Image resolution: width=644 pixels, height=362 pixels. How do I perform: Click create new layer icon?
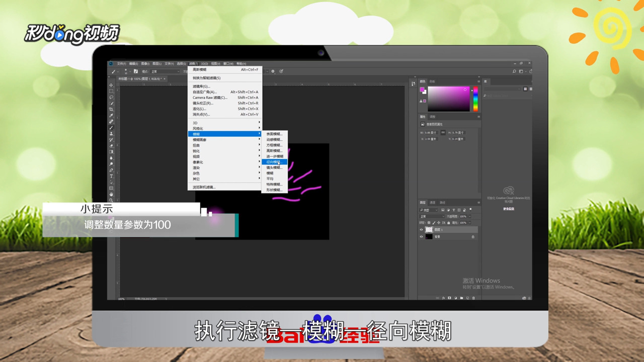pyautogui.click(x=467, y=298)
